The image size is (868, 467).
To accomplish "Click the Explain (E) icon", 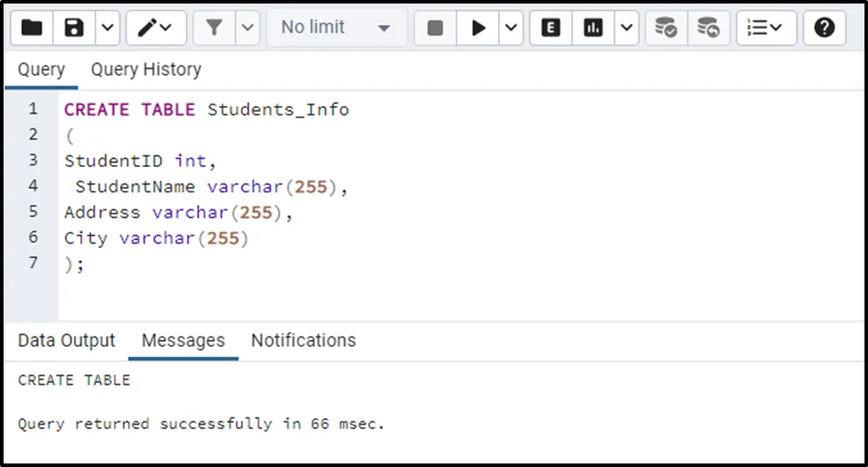I will pos(551,28).
